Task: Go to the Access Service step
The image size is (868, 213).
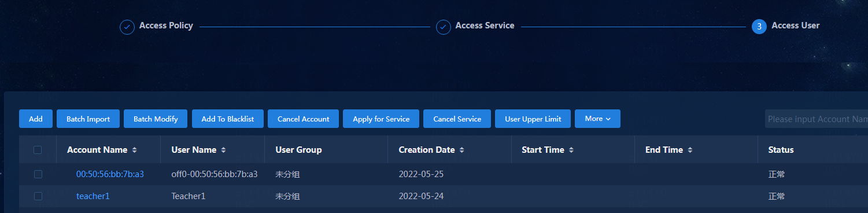Action: (x=485, y=25)
